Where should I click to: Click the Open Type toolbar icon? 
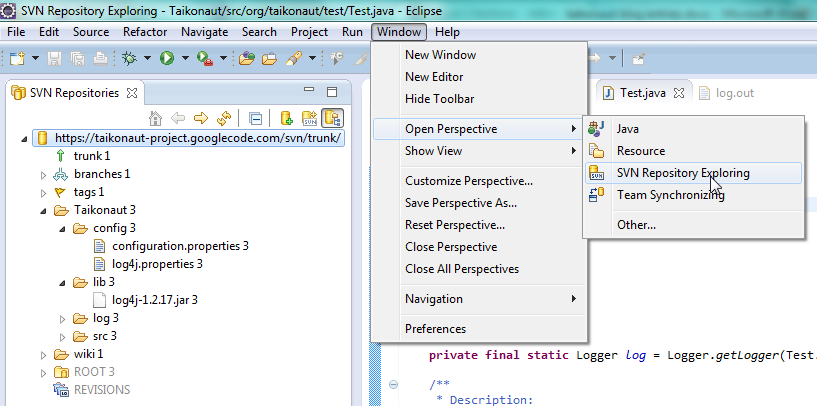point(246,58)
